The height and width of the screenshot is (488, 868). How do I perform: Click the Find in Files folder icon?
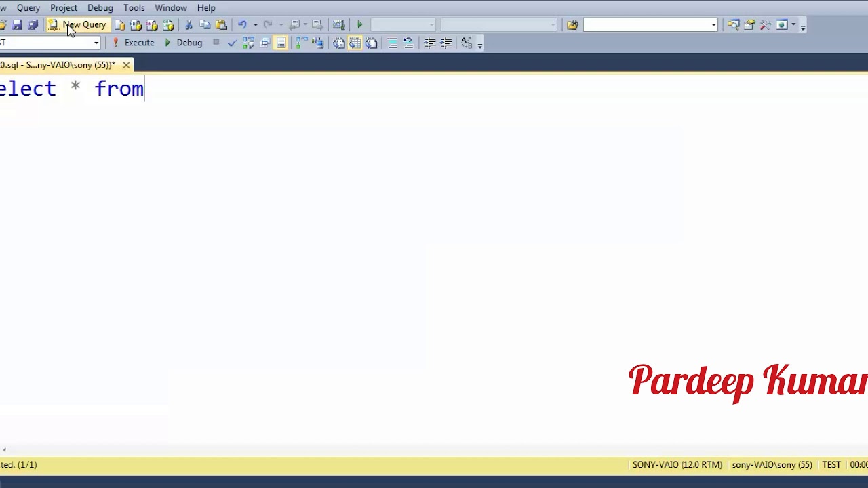point(572,25)
